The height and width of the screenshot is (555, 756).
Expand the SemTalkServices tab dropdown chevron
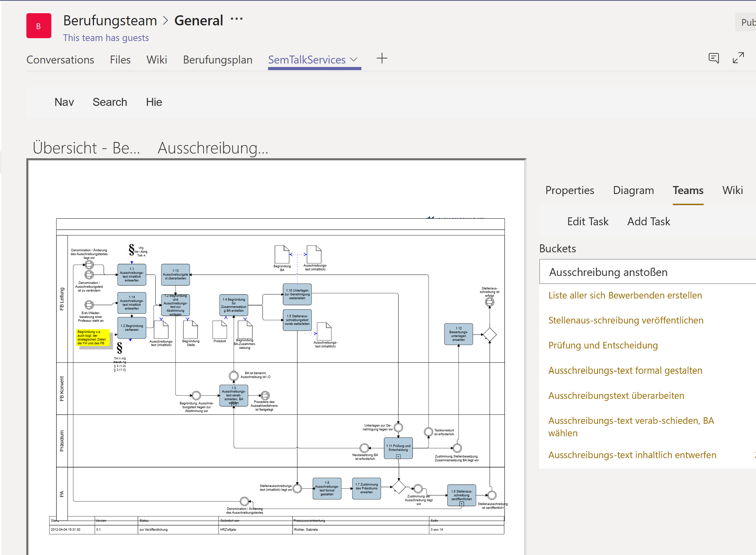[x=354, y=59]
